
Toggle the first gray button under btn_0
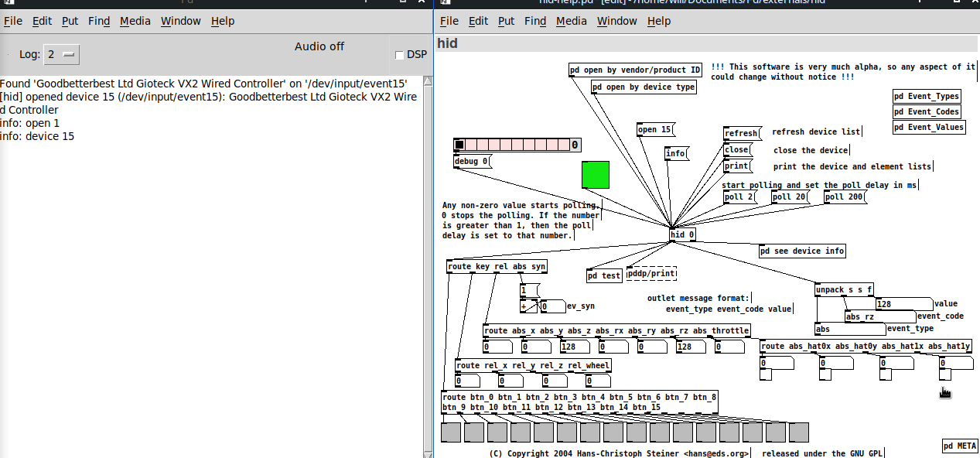[x=450, y=432]
